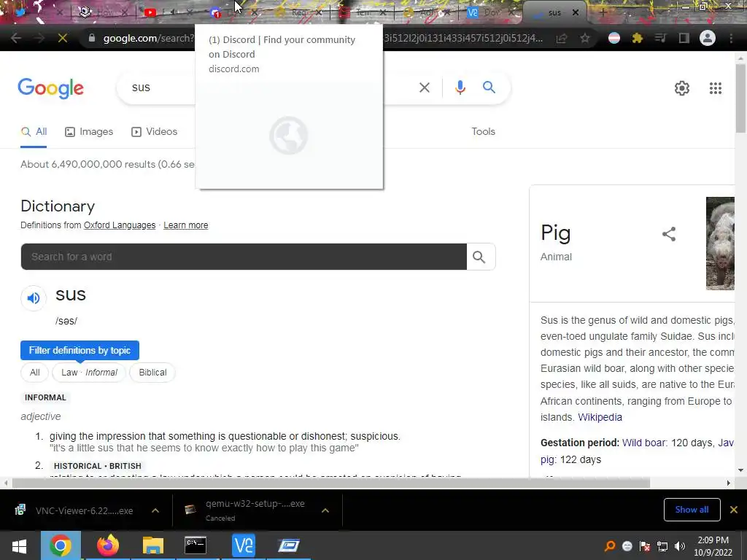Image resolution: width=747 pixels, height=560 pixels.
Task: Open File Explorer from the taskbar
Action: coord(152,545)
